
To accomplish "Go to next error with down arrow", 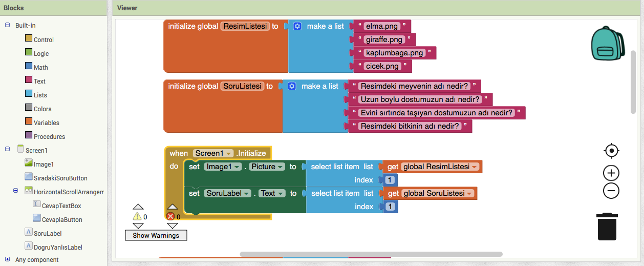I will coord(172,226).
